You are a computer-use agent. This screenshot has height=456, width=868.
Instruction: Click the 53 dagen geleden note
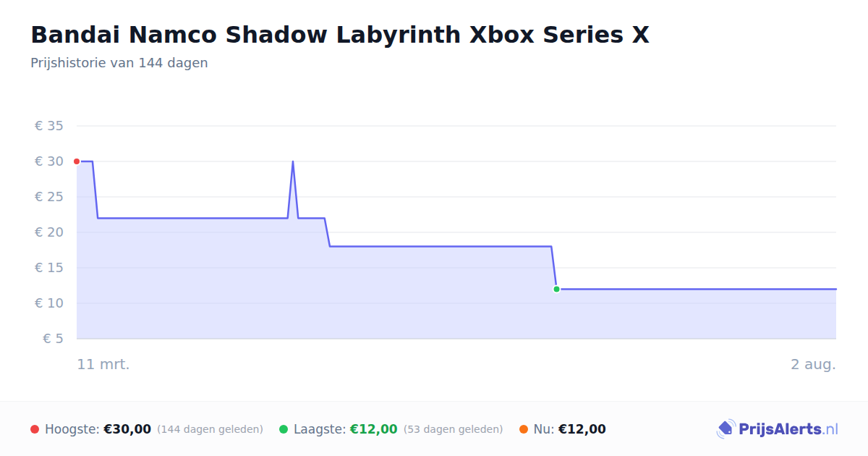pyautogui.click(x=453, y=429)
